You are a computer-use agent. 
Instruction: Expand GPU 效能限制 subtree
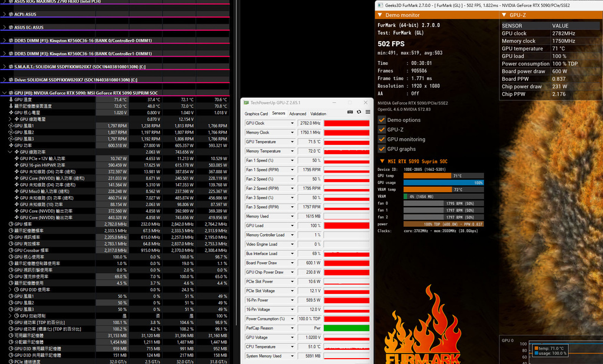(x=10, y=316)
